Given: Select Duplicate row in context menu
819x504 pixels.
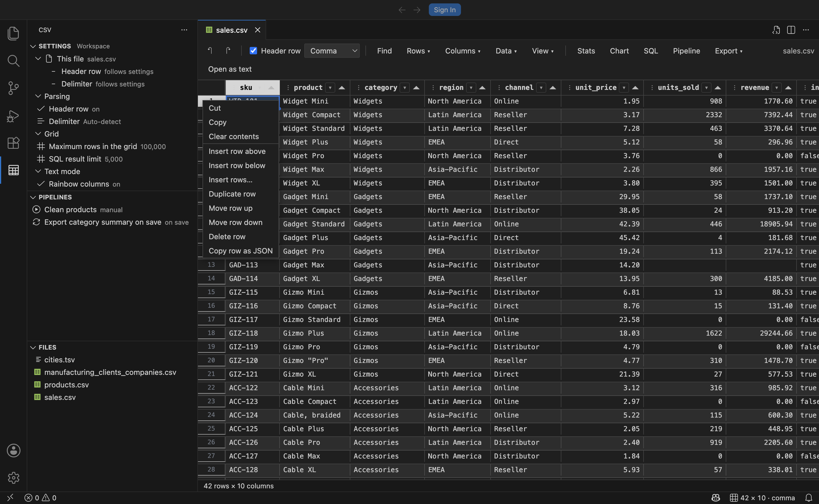Looking at the screenshot, I should click(x=241, y=194).
